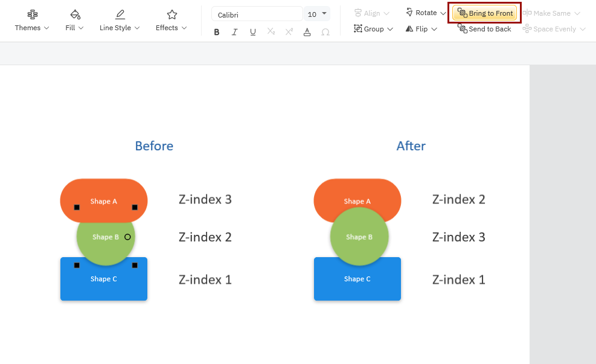This screenshot has width=596, height=364.
Task: Apply subscript formatting
Action: click(271, 32)
